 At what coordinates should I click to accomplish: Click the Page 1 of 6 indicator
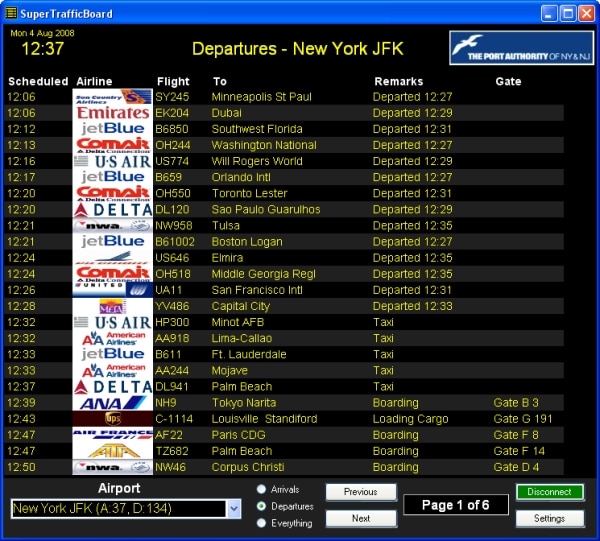pos(455,505)
